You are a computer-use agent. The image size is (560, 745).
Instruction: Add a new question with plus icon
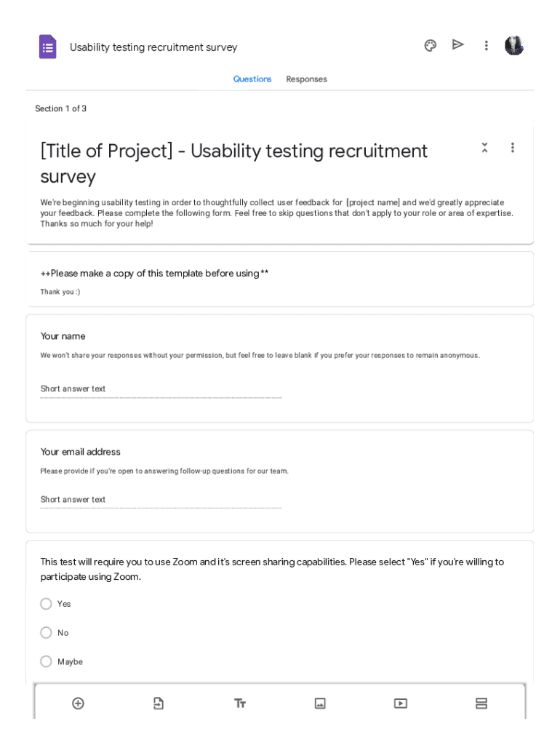78,704
